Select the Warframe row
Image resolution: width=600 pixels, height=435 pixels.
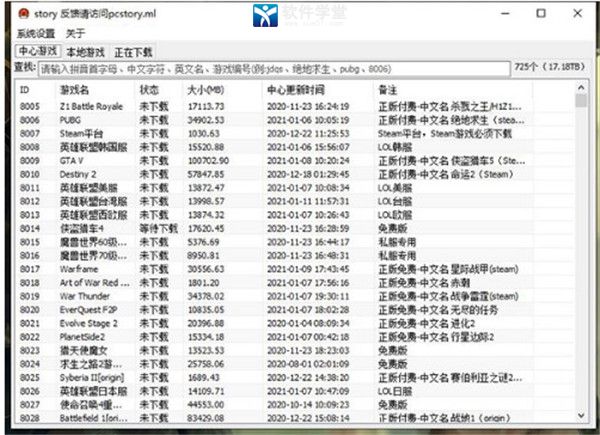click(294, 269)
